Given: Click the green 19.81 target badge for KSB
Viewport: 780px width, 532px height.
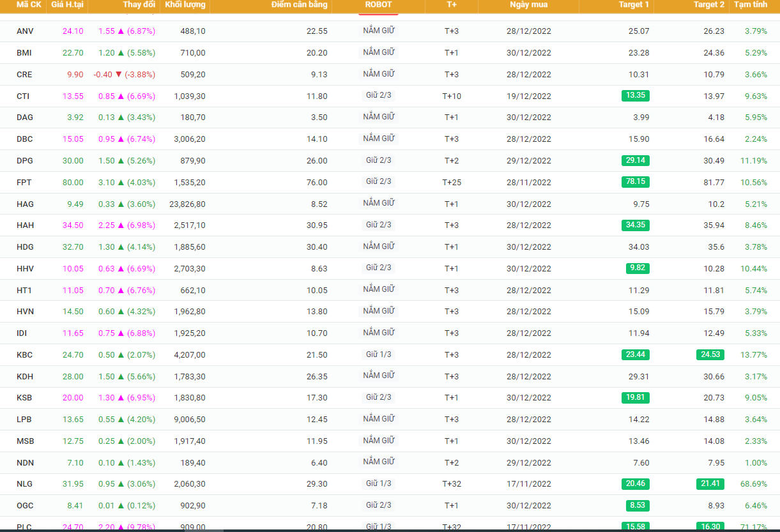Looking at the screenshot, I should [x=636, y=397].
